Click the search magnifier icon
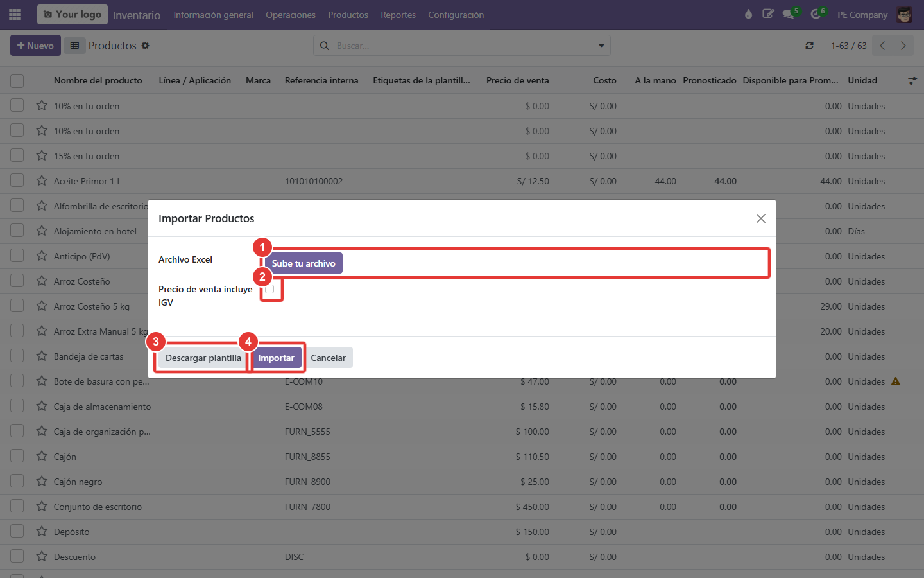This screenshot has width=924, height=578. (x=325, y=46)
